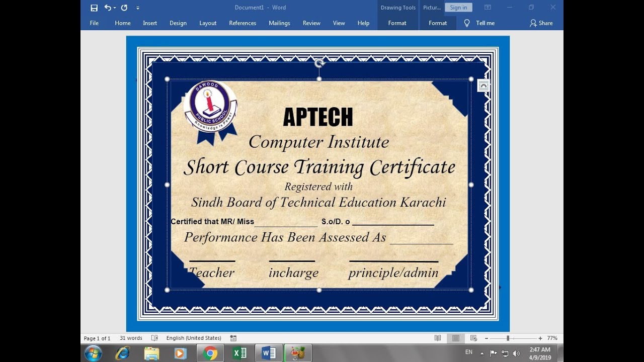Go to the References tab

tap(243, 23)
